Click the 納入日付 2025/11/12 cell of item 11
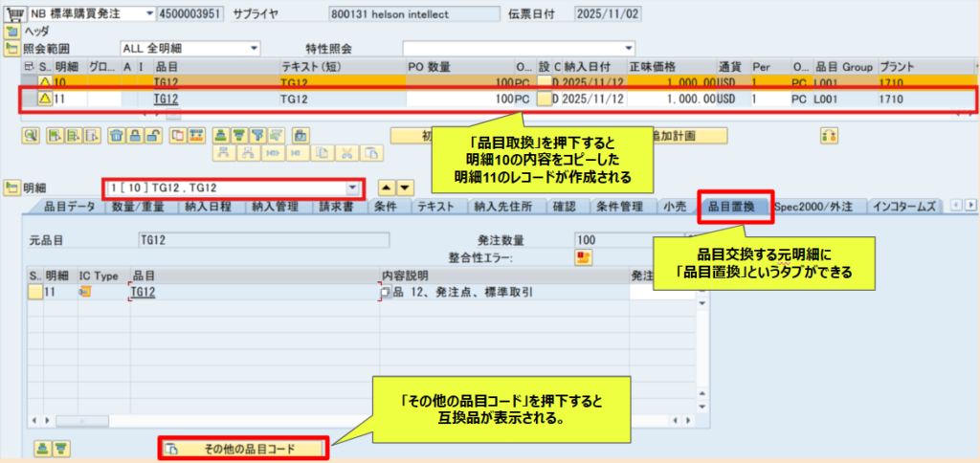This screenshot has height=463, width=980. [593, 99]
